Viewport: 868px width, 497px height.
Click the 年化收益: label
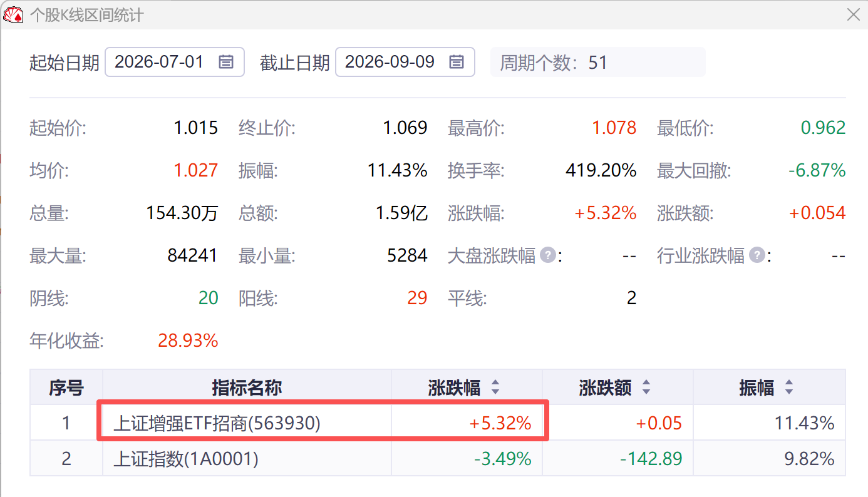[66, 341]
